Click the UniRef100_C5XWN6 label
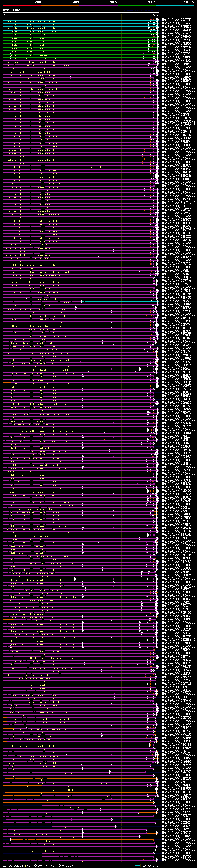The width and height of the screenshot is (197, 868). pyautogui.click(x=177, y=57)
